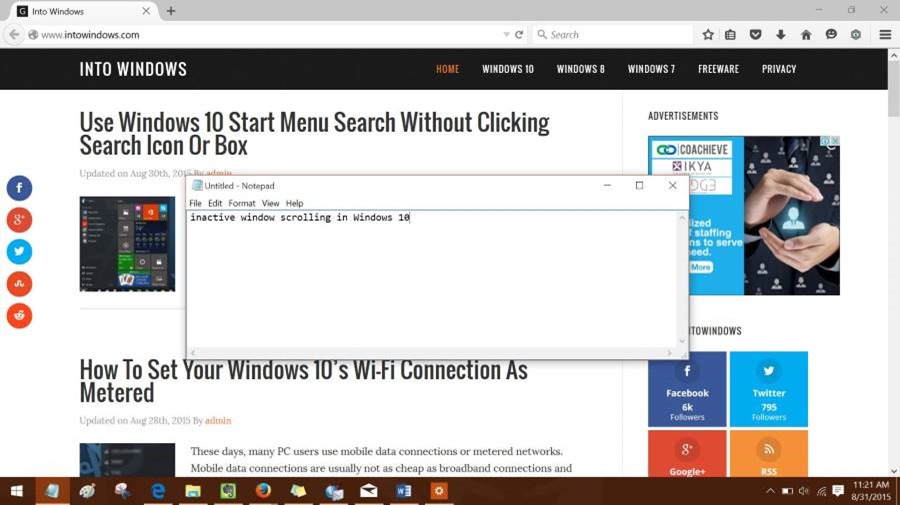
Task: Click the Start Menu article thumbnail image
Action: [127, 243]
